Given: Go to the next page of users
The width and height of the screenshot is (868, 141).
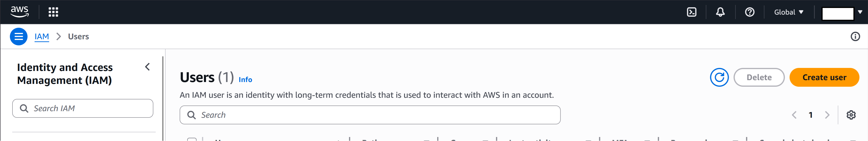Looking at the screenshot, I should [x=827, y=115].
